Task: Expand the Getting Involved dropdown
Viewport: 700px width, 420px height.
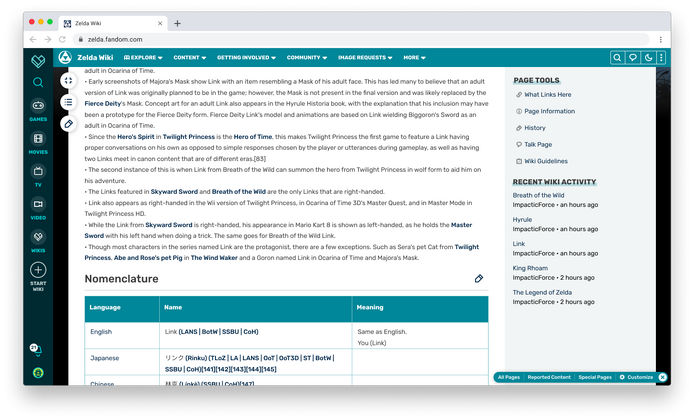Action: (246, 58)
